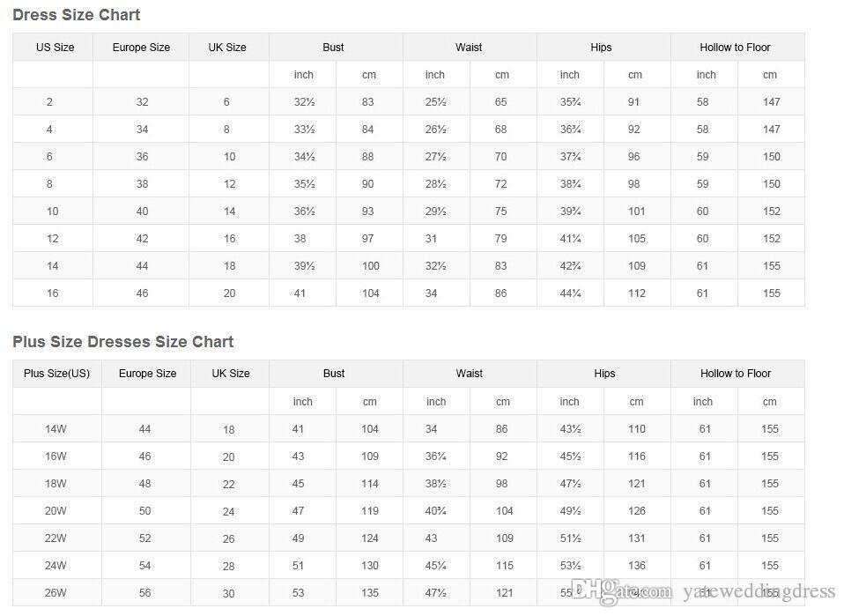Viewport: 844px width, 616px height.
Task: Click the "Hips" header in plus size chart
Action: [x=604, y=374]
